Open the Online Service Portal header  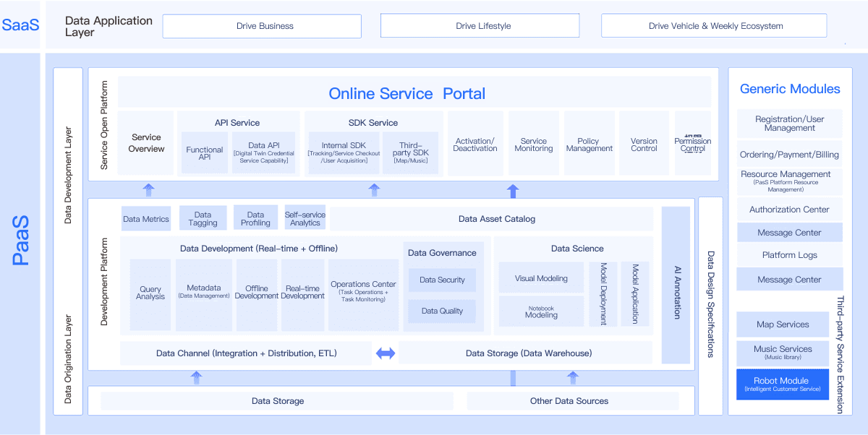[407, 93]
